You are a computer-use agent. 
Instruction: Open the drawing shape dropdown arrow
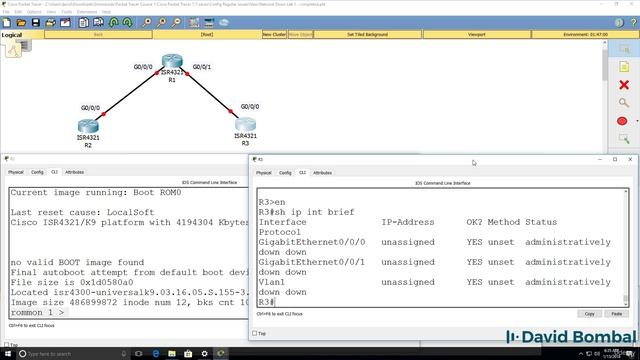(637, 121)
